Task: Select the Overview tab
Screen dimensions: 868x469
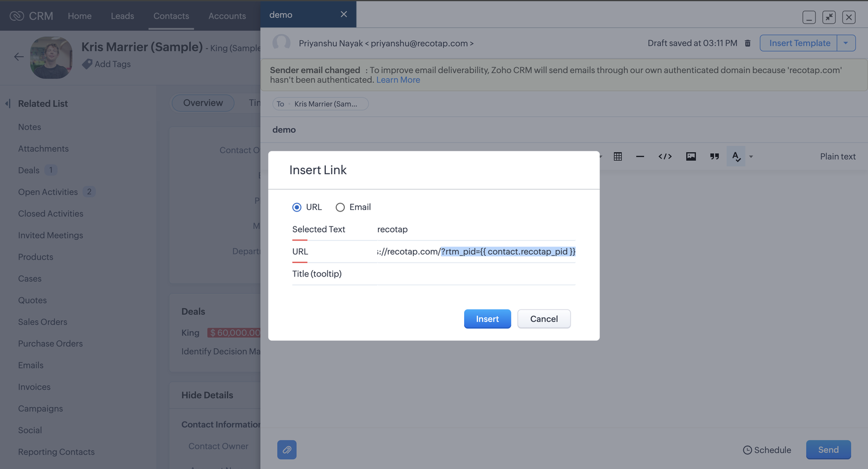Action: tap(203, 103)
